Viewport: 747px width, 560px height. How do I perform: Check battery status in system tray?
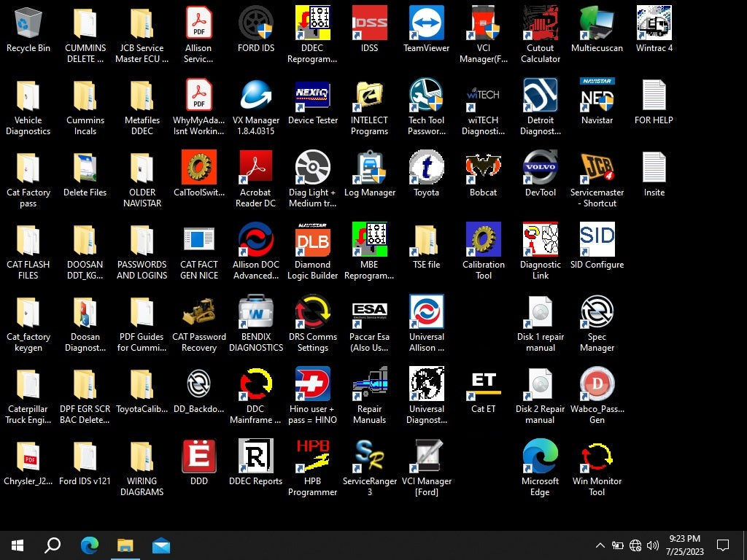pyautogui.click(x=617, y=545)
